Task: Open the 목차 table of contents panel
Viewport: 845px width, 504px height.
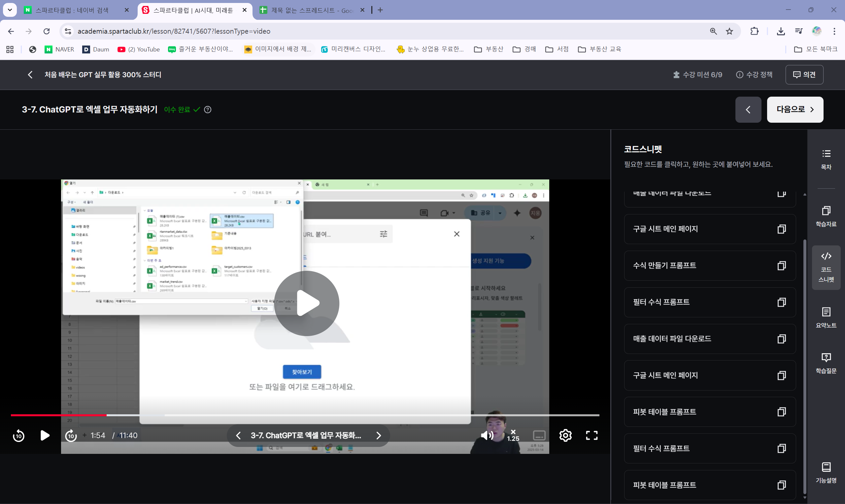Action: tap(826, 159)
